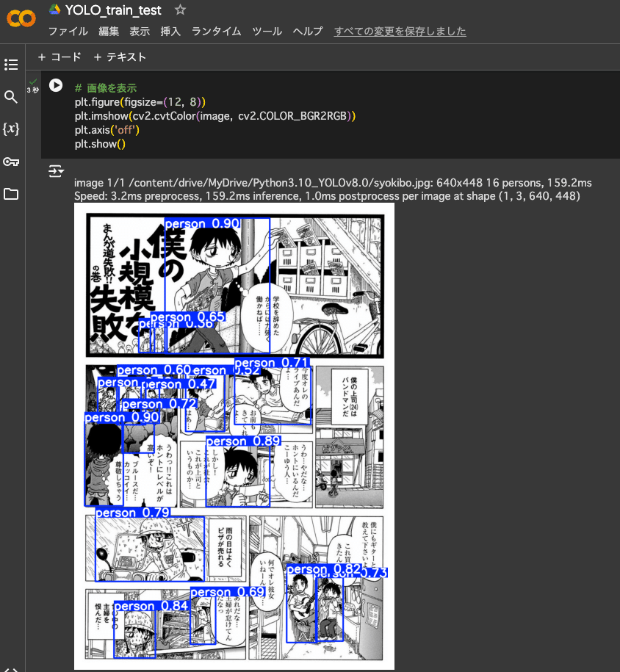Click the person 0.82 detection label

coord(324,569)
